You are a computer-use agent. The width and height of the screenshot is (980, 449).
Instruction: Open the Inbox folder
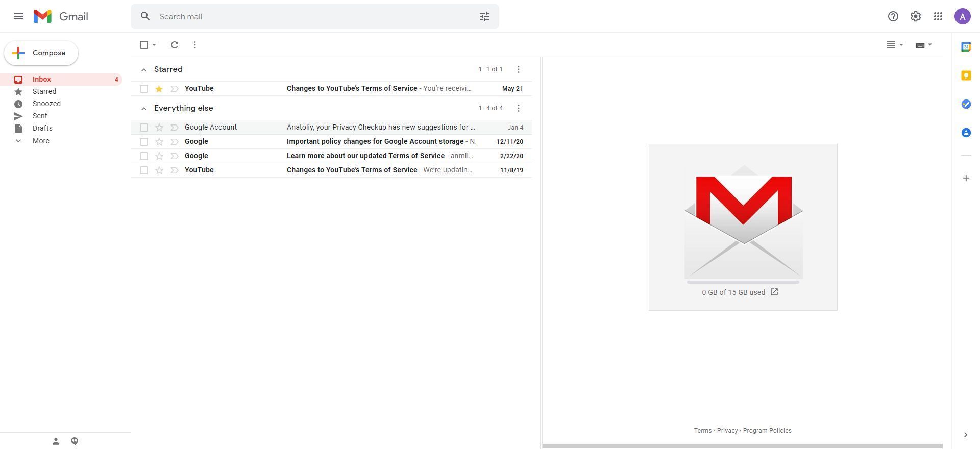(x=60, y=79)
